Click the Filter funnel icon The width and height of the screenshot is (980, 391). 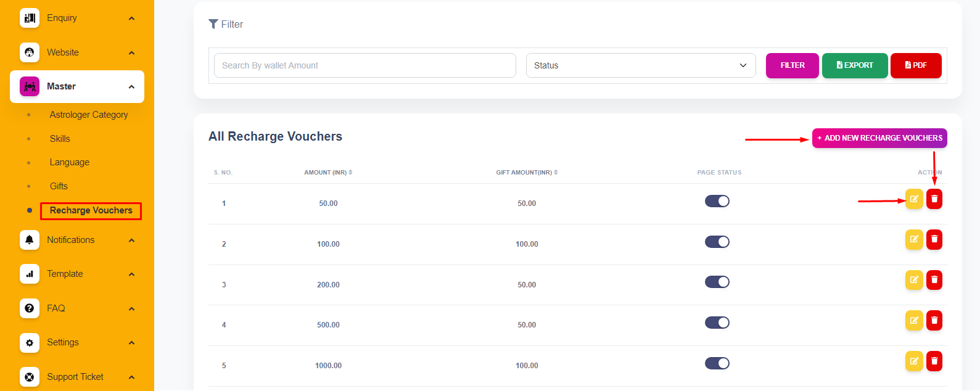(x=213, y=24)
